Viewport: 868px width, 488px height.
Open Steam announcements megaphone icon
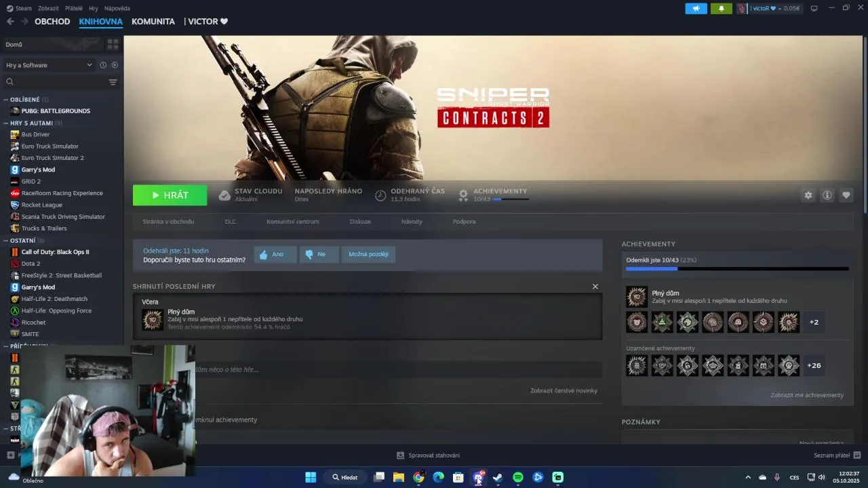click(x=696, y=8)
